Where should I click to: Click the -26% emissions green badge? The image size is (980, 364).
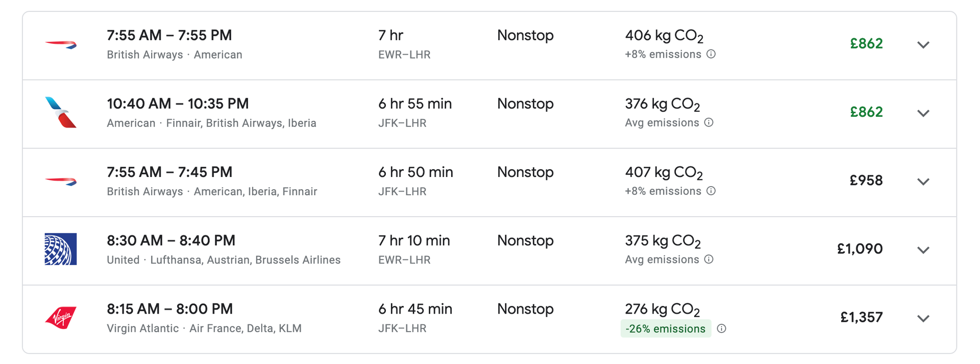pos(666,328)
